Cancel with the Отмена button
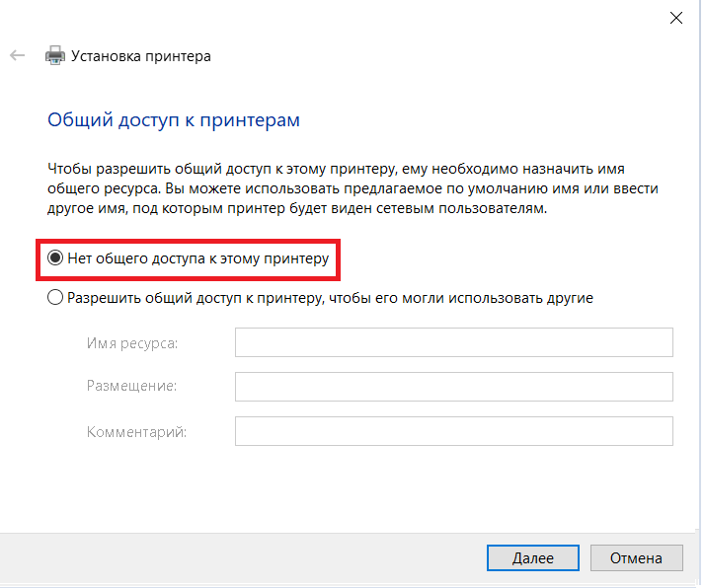 point(635,557)
